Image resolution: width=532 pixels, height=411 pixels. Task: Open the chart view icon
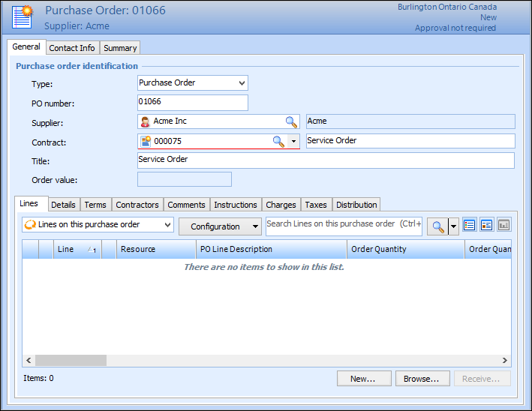coord(504,225)
